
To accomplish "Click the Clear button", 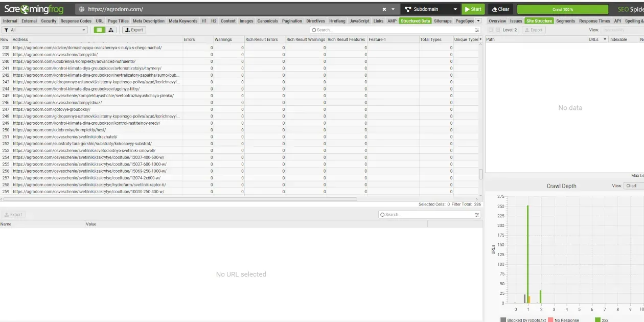I will (x=500, y=9).
